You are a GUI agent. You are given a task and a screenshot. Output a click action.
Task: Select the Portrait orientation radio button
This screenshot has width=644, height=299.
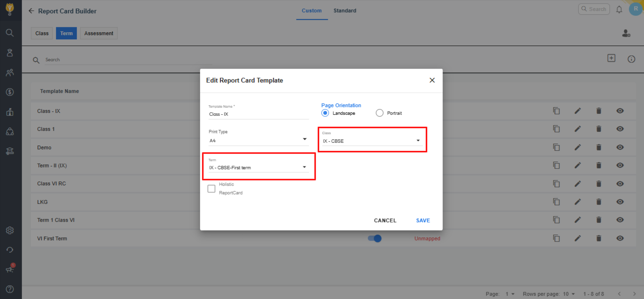[x=380, y=113]
